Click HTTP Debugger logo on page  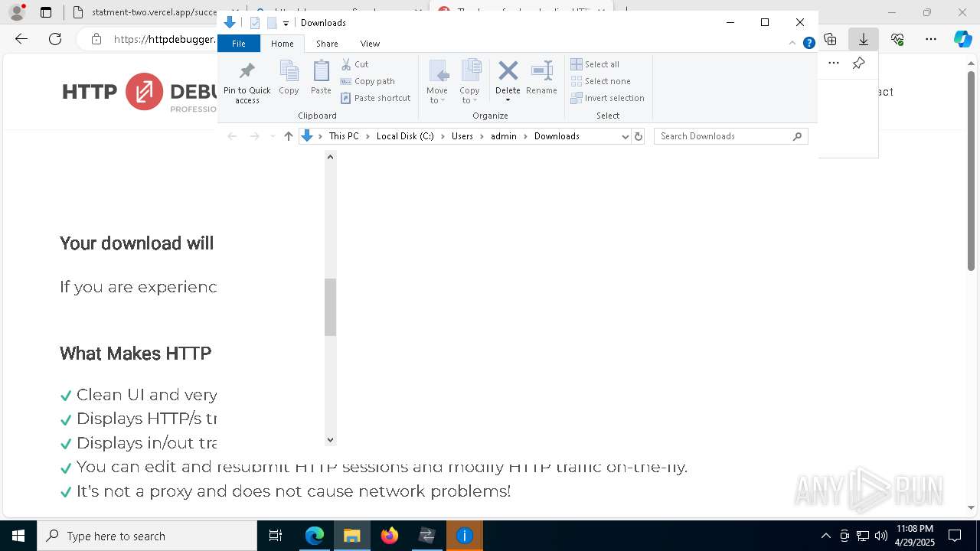[139, 93]
